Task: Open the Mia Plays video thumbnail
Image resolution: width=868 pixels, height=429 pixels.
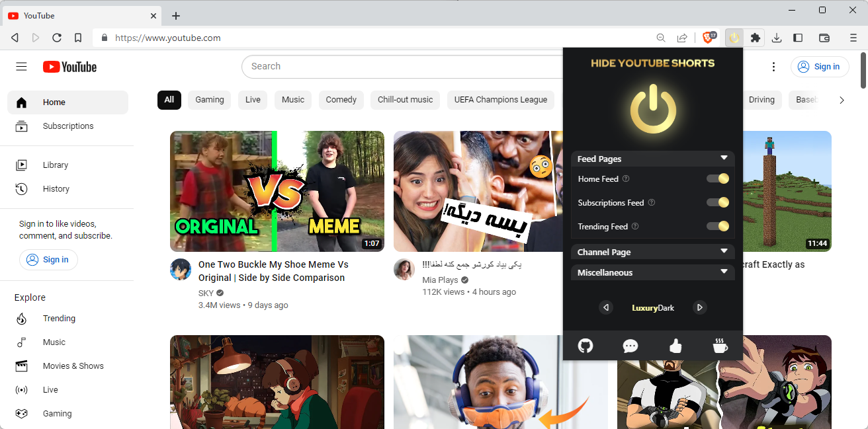Action: [478, 191]
